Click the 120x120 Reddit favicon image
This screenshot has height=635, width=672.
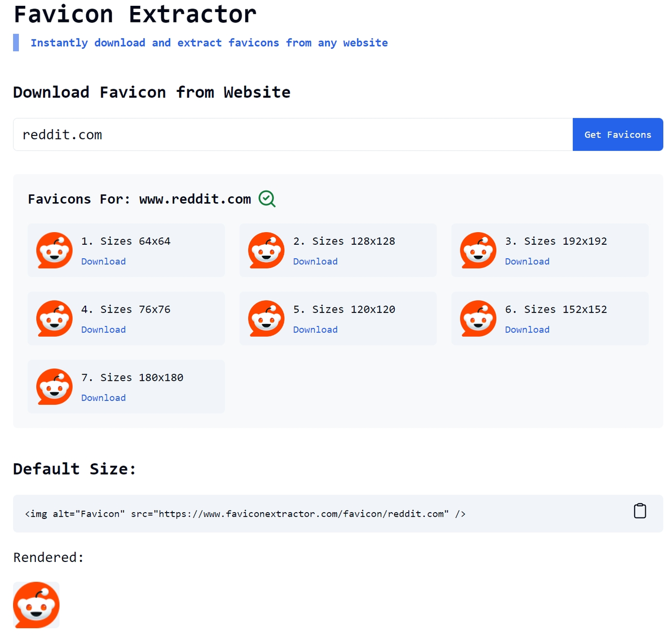(x=266, y=318)
